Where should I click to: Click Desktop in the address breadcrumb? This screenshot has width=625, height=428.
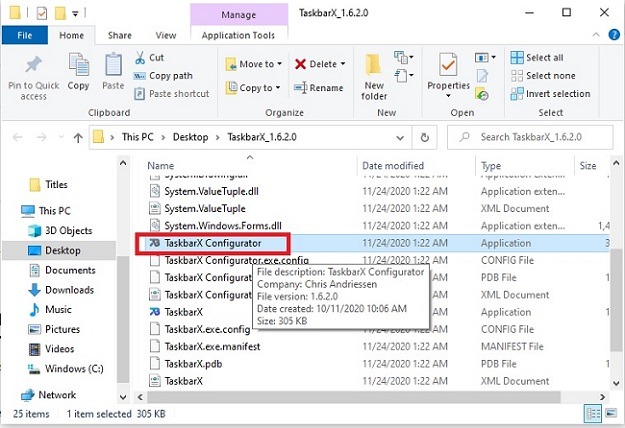tap(191, 137)
